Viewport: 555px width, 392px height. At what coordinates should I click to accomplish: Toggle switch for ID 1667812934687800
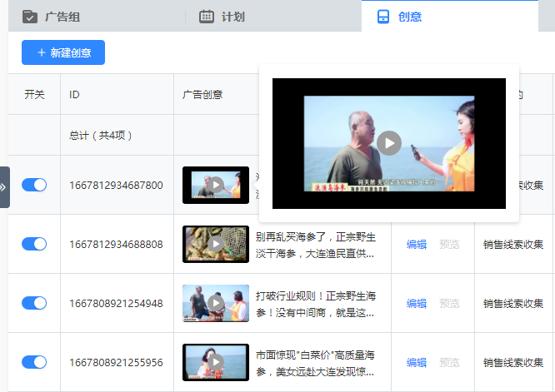[x=34, y=185]
